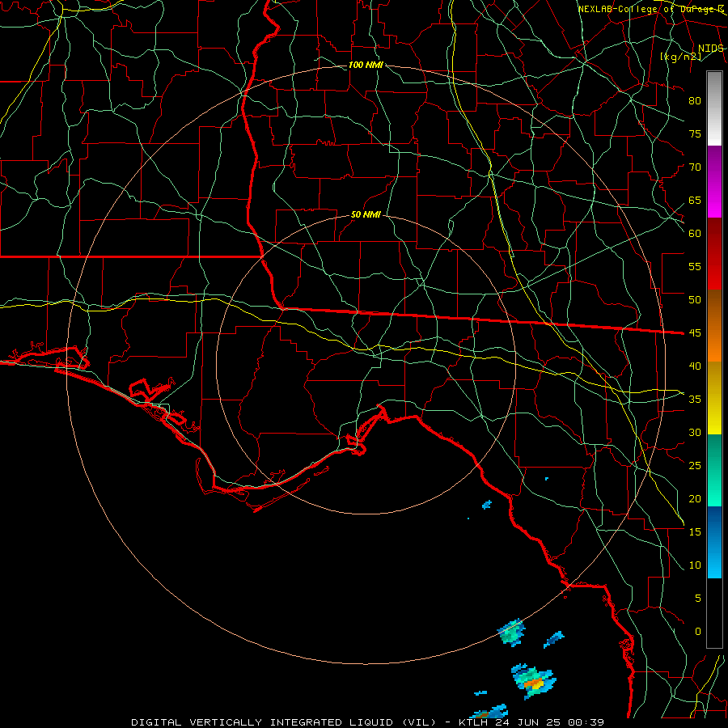
Task: Click the blue segment of the color bar
Action: (714, 542)
